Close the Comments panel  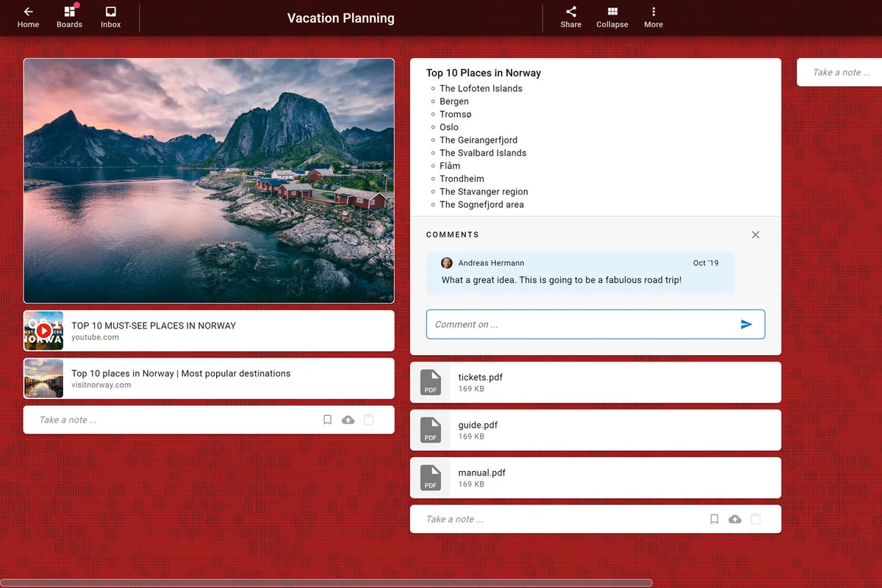point(756,234)
